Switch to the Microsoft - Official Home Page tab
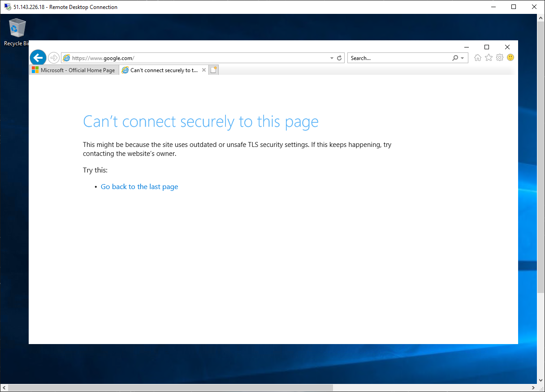 click(x=74, y=69)
